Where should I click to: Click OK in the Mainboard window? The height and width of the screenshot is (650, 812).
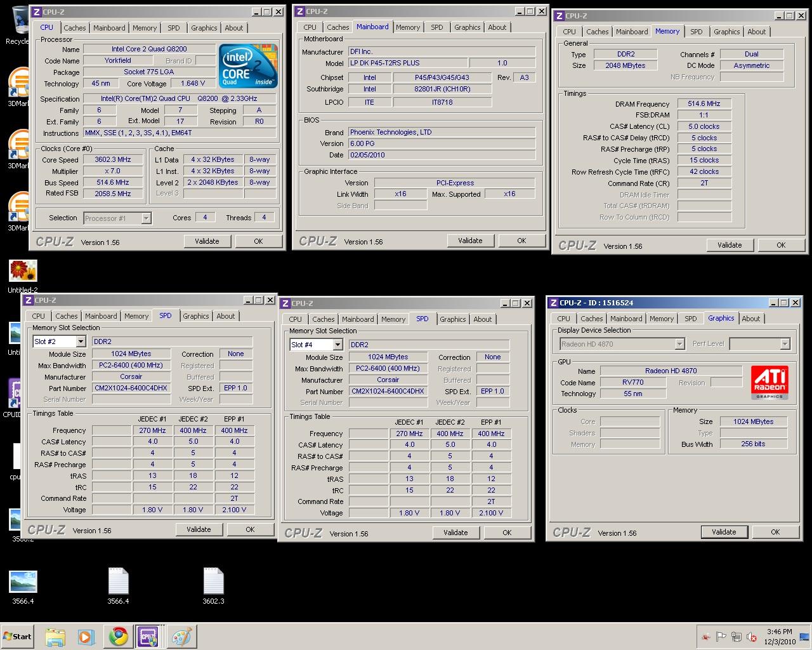[521, 241]
